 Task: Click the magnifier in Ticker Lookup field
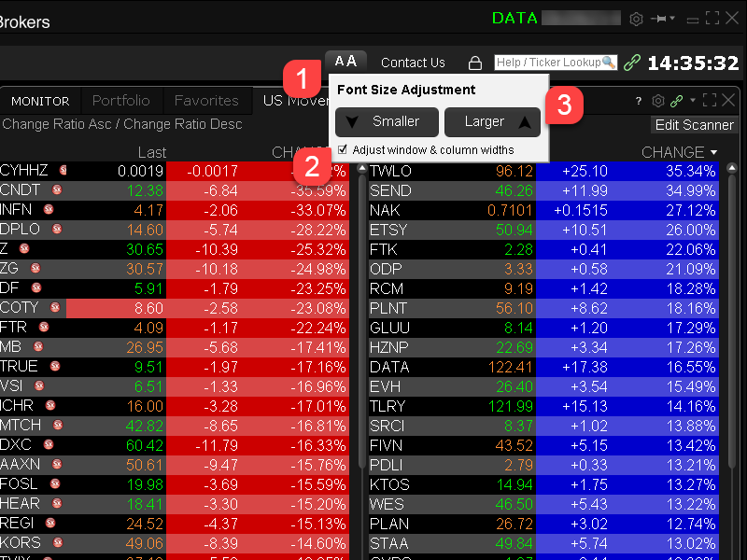click(609, 62)
